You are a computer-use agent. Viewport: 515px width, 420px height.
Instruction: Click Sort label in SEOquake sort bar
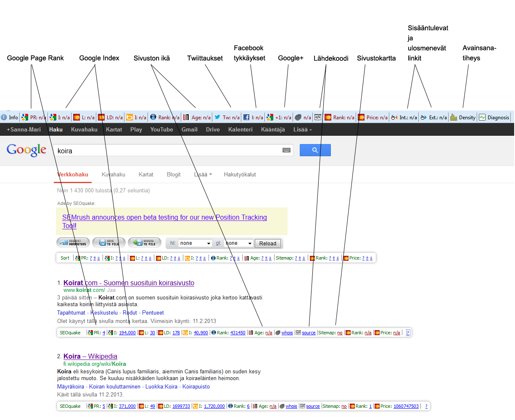pos(65,258)
